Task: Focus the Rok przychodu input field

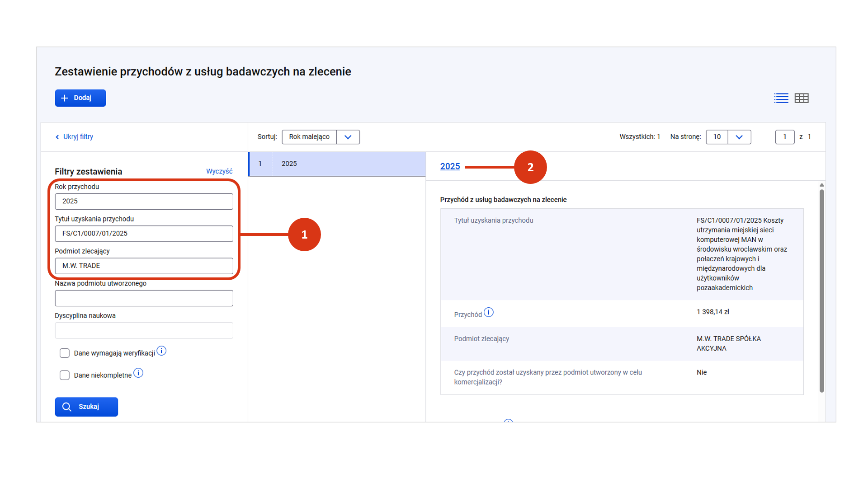Action: pyautogui.click(x=144, y=201)
